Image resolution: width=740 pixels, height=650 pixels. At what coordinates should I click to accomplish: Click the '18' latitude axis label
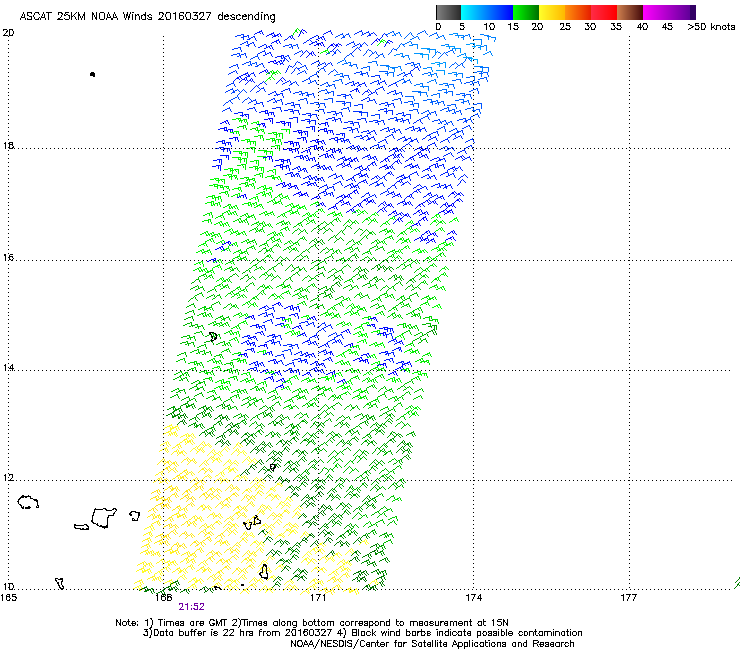[8, 145]
